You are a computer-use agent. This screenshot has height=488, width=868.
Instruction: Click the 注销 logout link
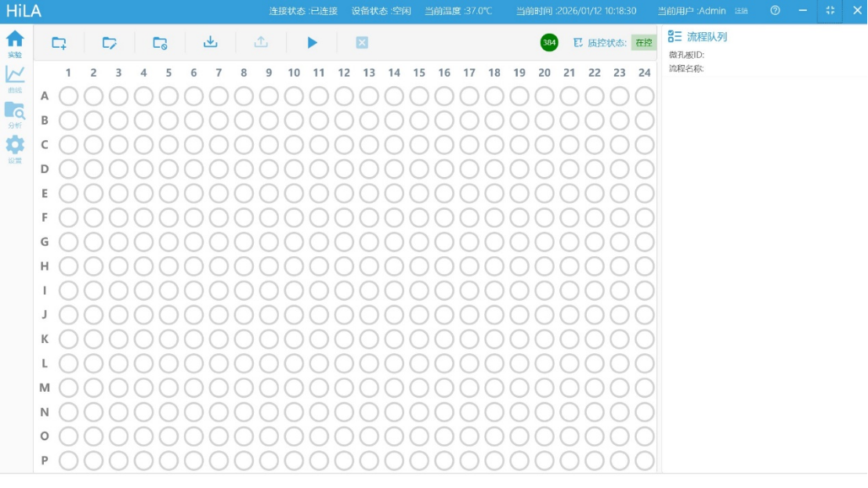[740, 11]
